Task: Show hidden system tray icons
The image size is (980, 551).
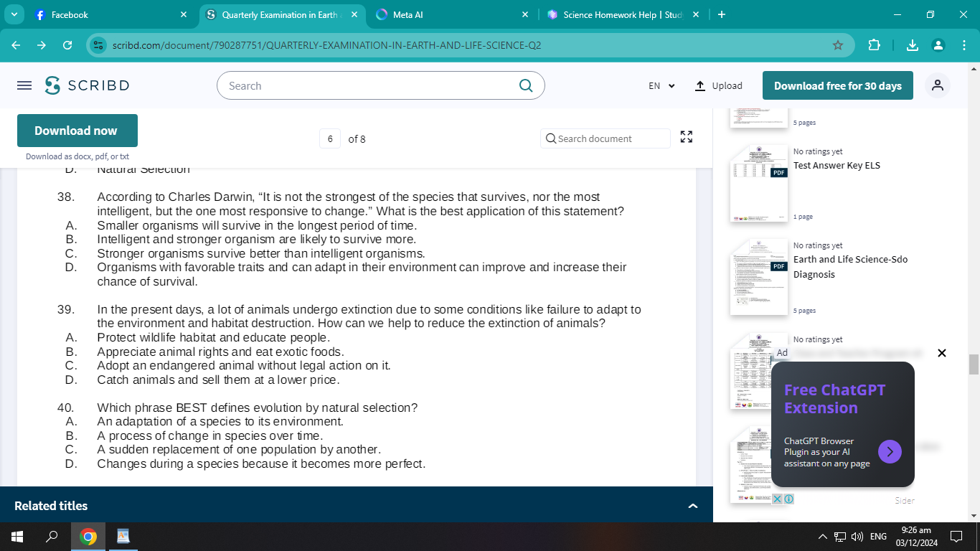Action: pyautogui.click(x=823, y=537)
